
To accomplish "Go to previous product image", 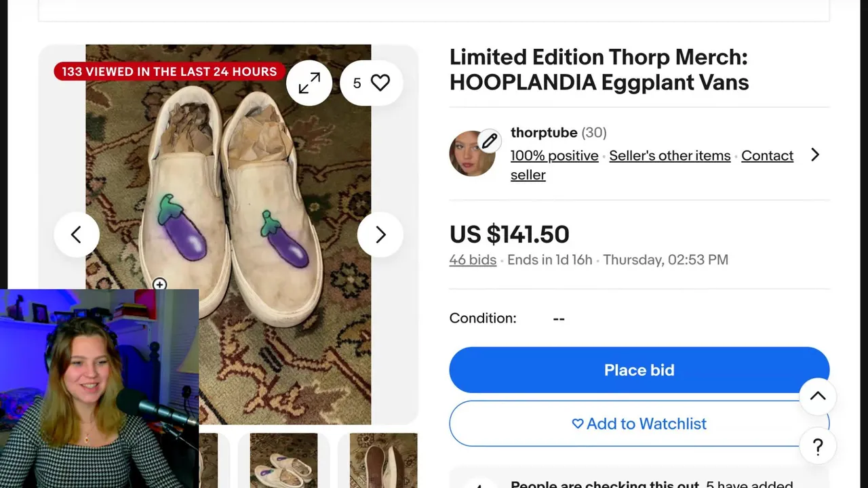I will coord(76,235).
